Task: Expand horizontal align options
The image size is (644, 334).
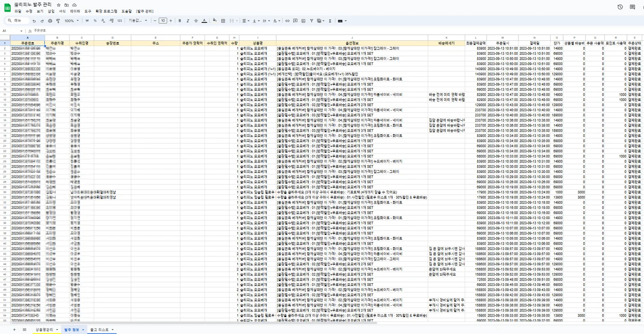Action: (245, 21)
